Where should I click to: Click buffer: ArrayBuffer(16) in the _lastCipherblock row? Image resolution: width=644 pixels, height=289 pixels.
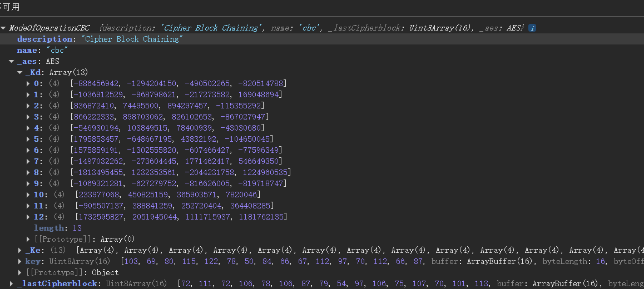[549, 283]
